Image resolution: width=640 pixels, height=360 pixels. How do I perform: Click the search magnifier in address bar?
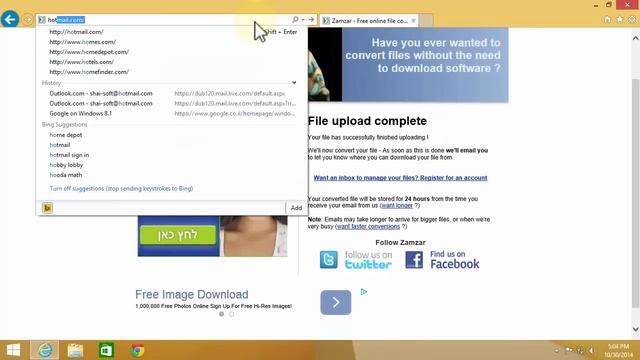tap(295, 20)
